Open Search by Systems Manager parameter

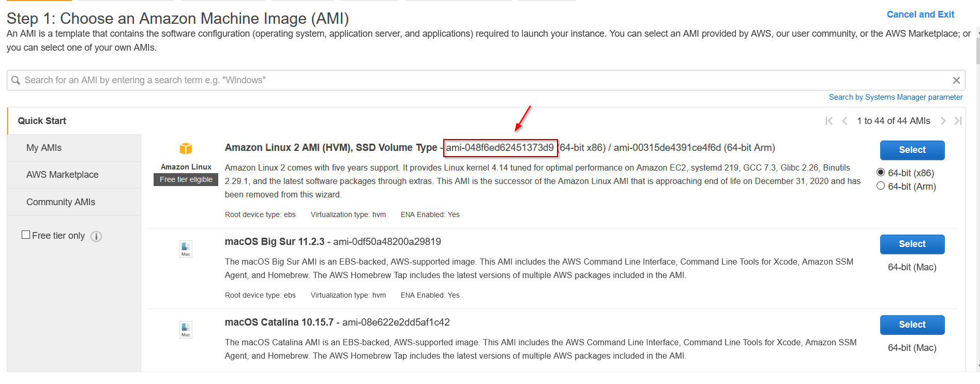896,97
